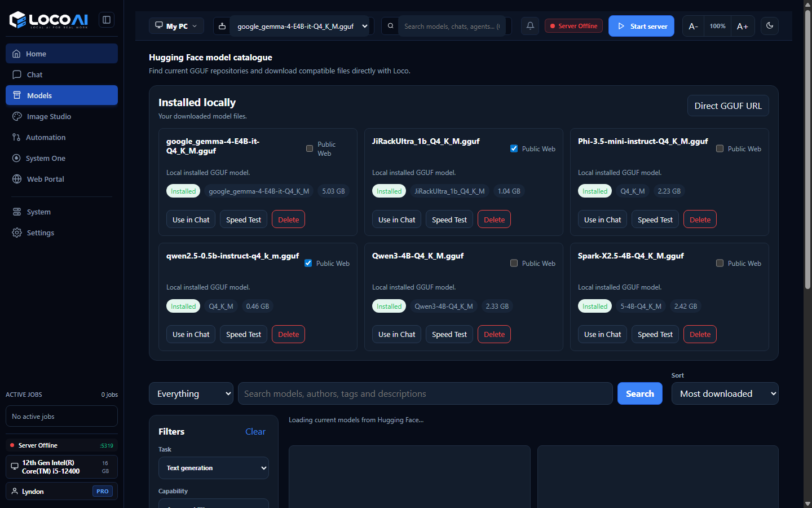This screenshot has height=508, width=812.
Task: Focus the models, authors, tags search field
Action: 425,393
